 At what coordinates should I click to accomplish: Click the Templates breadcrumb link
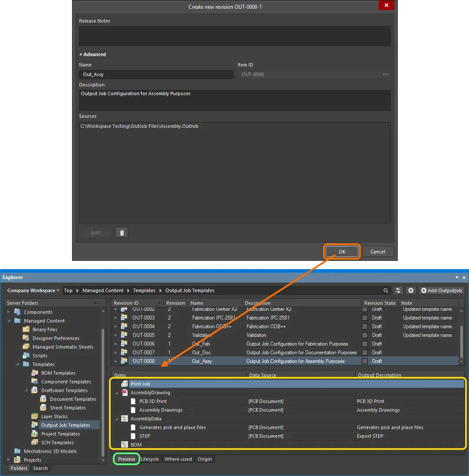coord(144,290)
